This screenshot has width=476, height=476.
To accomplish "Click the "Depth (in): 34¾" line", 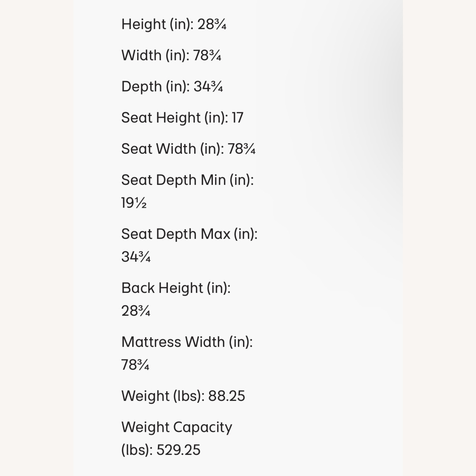I will (x=172, y=87).
